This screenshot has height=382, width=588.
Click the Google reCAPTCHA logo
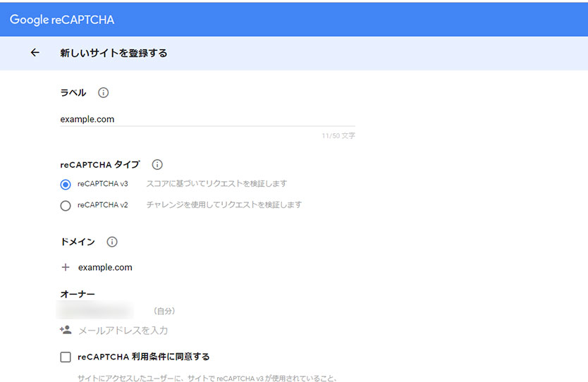[62, 20]
